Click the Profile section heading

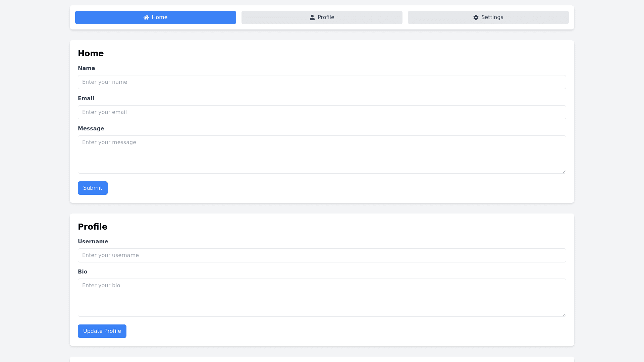(93, 227)
